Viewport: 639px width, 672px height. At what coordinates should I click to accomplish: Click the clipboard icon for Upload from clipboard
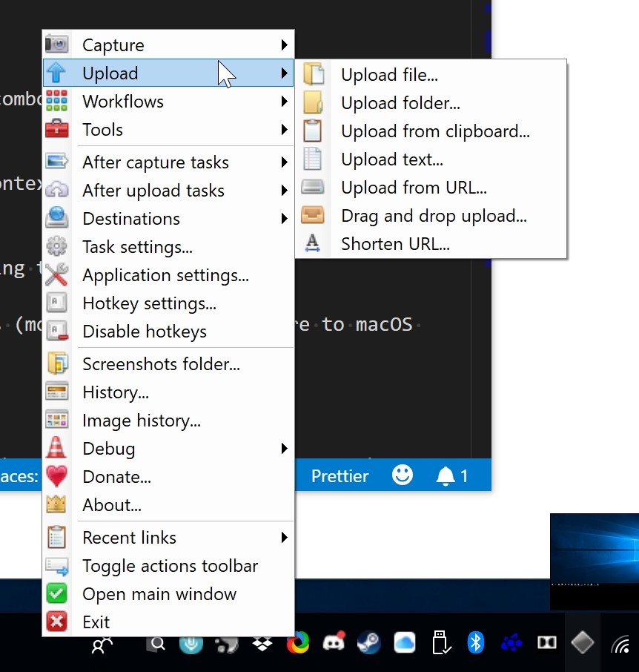click(313, 131)
